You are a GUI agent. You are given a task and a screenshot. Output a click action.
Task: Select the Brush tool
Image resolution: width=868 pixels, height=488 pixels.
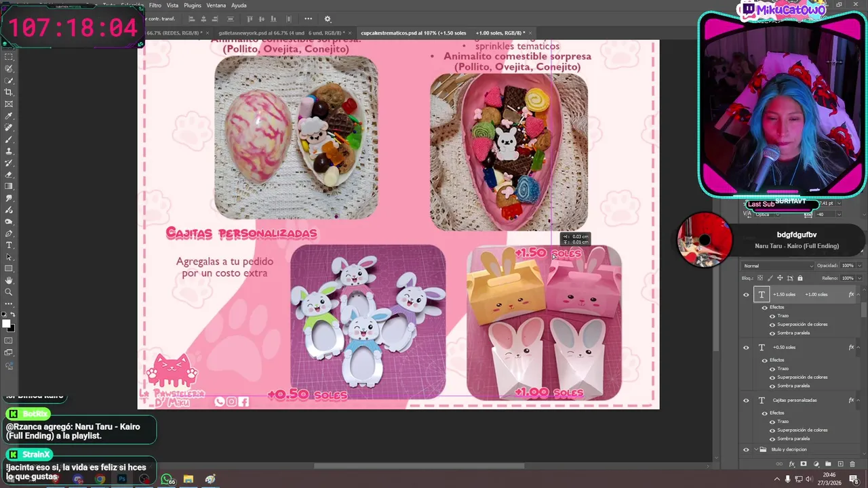(x=9, y=139)
